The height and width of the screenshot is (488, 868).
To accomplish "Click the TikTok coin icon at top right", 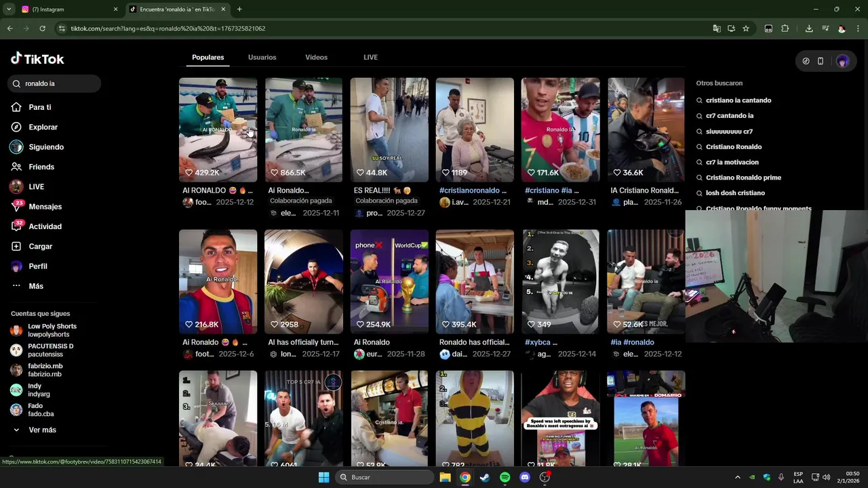I will pos(806,61).
